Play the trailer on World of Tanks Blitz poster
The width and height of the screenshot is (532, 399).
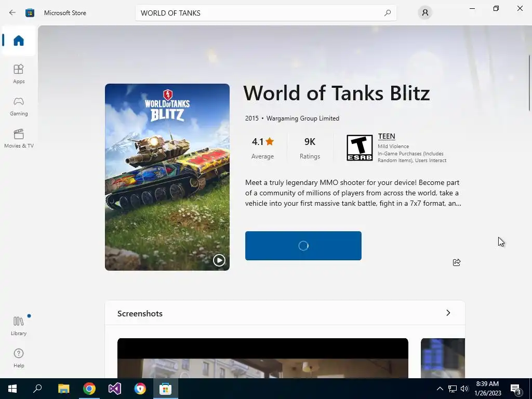219,260
